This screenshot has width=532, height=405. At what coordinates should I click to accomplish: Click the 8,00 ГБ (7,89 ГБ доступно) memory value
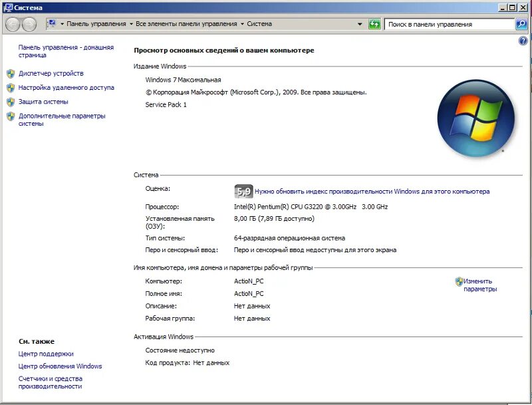click(274, 219)
